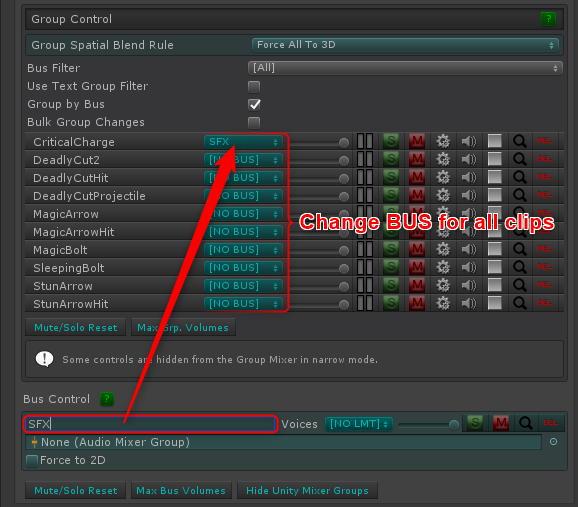Stop playback for SleepingBolt group
Viewport: 578px width, 507px height.
[x=494, y=267]
